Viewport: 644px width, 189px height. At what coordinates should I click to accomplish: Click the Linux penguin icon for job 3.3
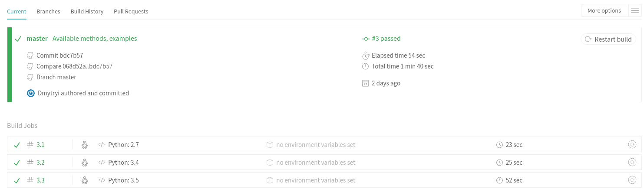click(85, 180)
